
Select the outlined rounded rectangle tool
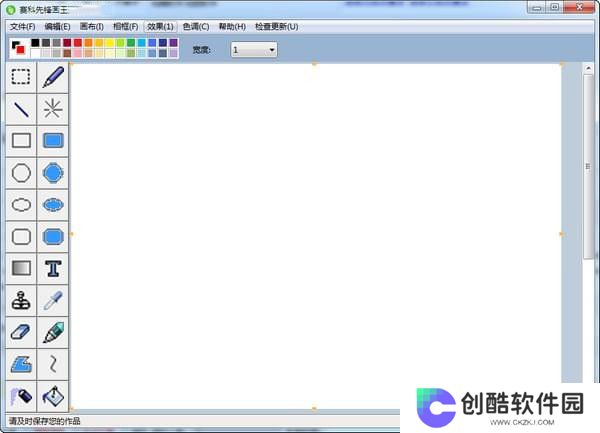point(21,237)
